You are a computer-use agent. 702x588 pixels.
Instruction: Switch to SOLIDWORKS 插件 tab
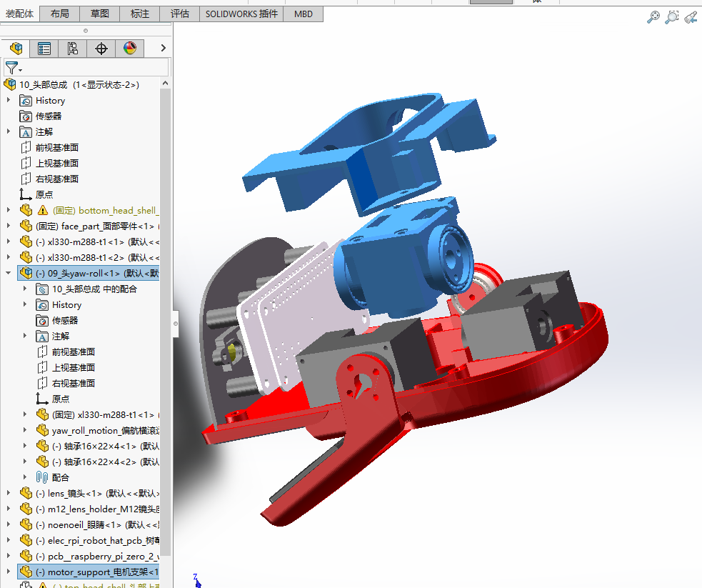pyautogui.click(x=242, y=14)
